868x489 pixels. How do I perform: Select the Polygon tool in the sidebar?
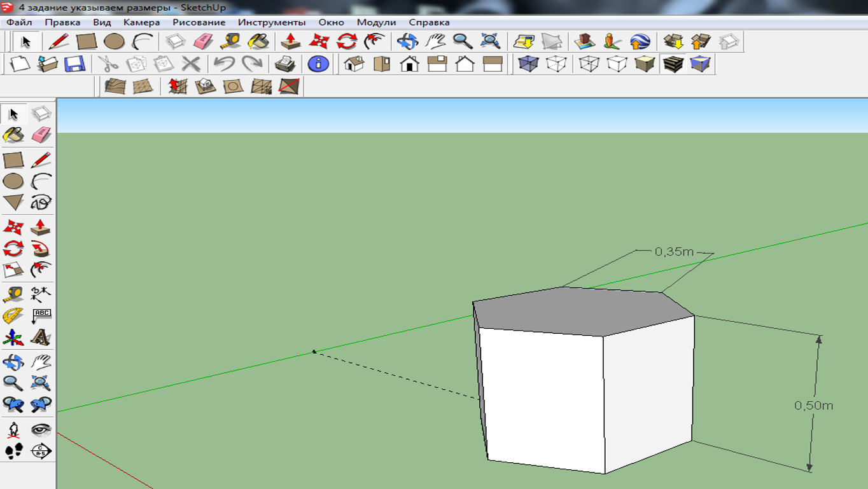(x=14, y=202)
